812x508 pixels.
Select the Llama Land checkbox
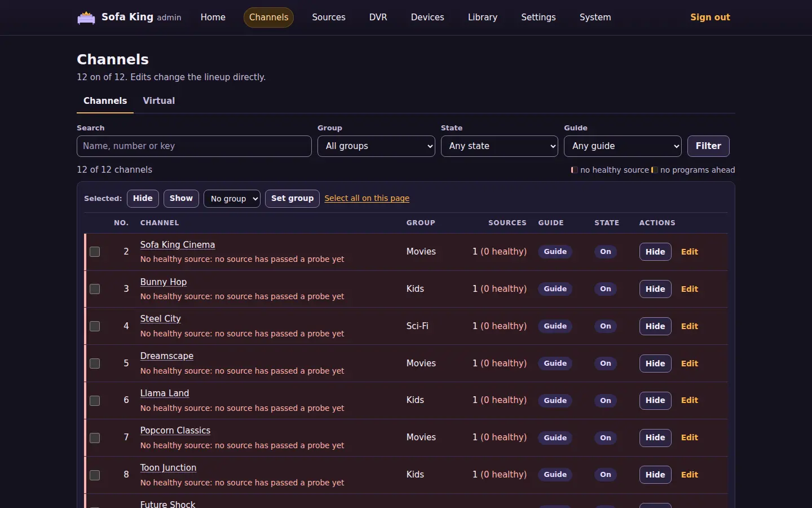point(95,400)
